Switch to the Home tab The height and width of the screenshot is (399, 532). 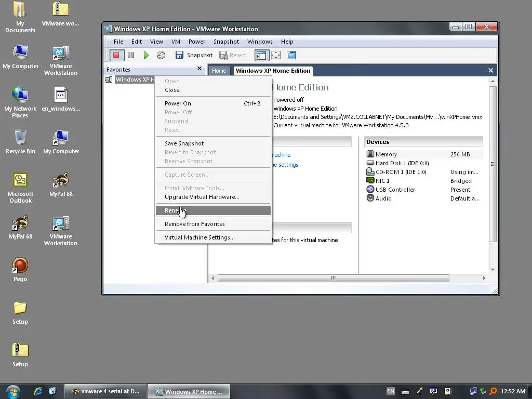(219, 71)
